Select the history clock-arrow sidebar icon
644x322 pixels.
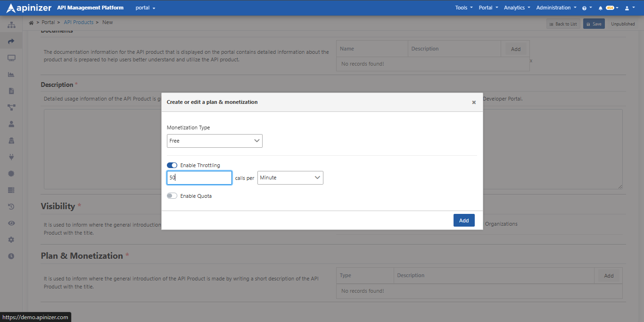[x=11, y=206]
